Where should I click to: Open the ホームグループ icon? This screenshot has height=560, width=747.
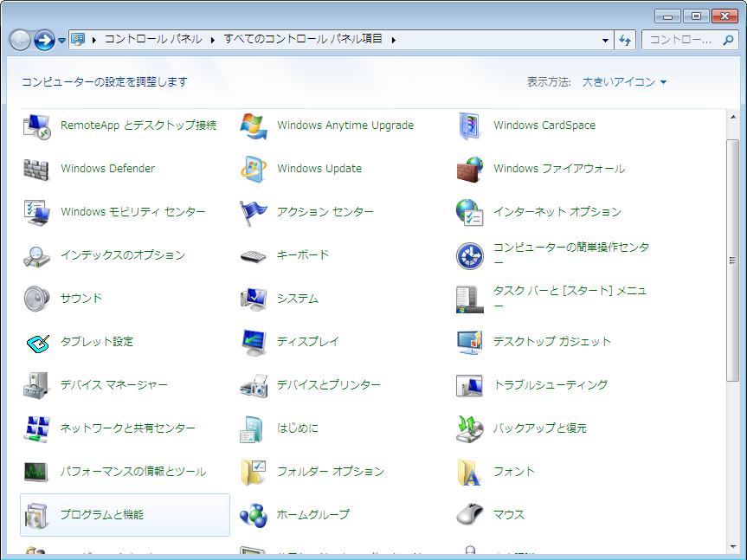coord(254,516)
